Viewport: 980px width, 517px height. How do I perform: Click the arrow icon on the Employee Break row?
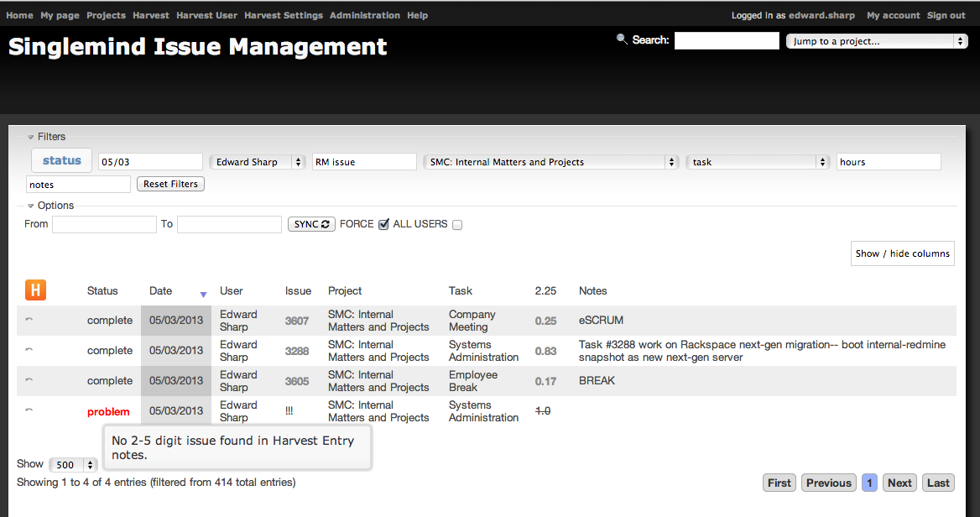pos(29,380)
